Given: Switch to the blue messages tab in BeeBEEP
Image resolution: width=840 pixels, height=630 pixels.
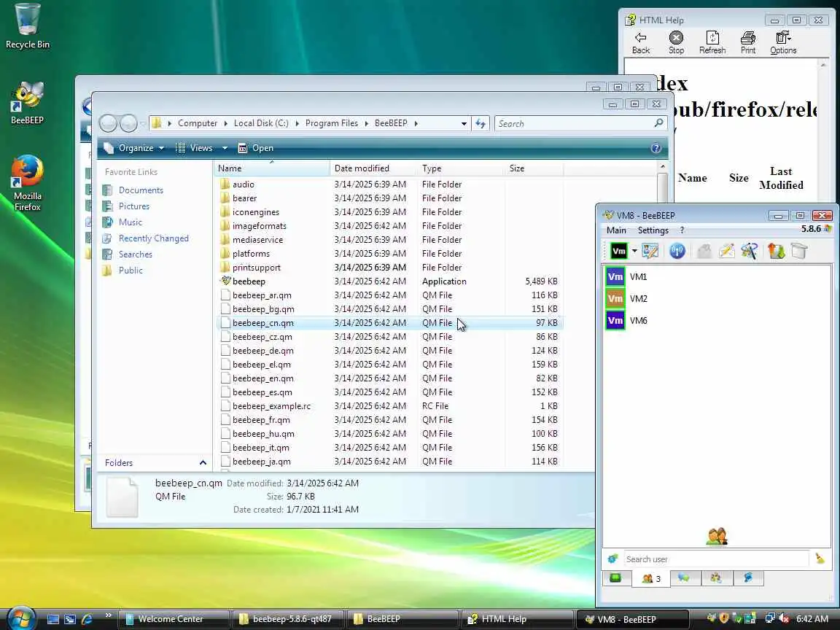Looking at the screenshot, I should (748, 578).
